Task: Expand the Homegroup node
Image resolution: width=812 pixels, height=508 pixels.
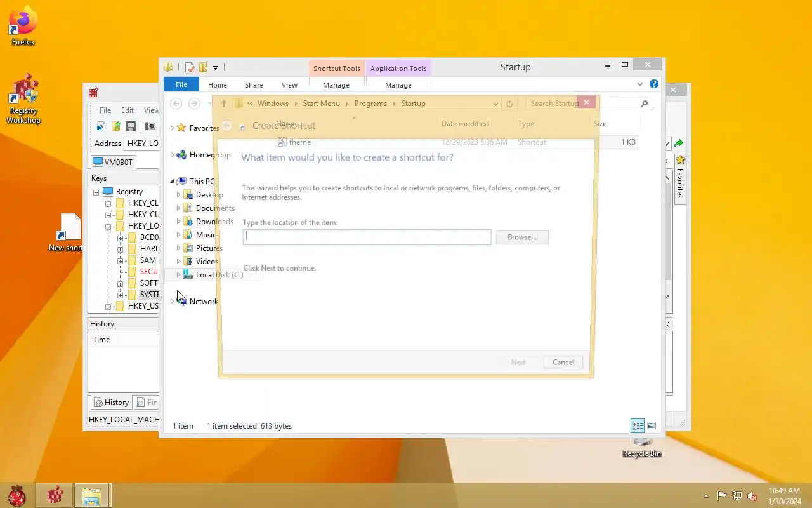Action: [x=172, y=155]
